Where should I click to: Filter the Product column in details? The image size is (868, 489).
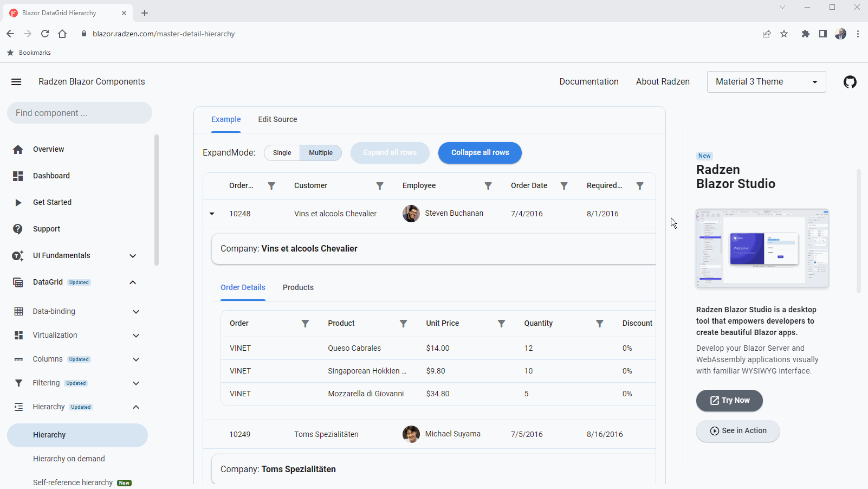coord(403,324)
